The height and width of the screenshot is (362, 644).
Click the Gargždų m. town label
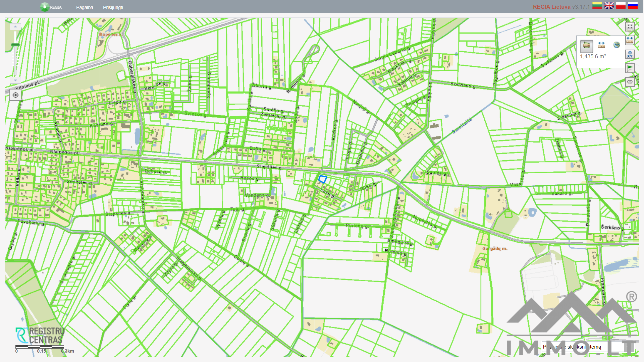tap(495, 249)
